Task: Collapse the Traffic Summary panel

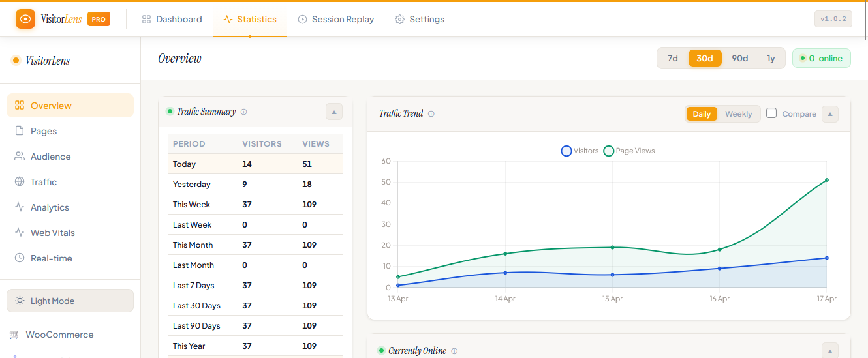Action: pyautogui.click(x=333, y=112)
